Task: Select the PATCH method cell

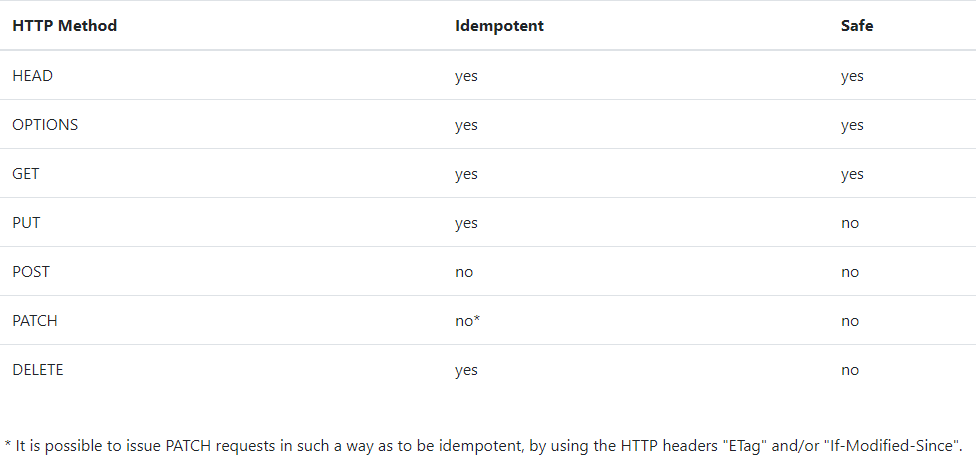Action: [35, 321]
